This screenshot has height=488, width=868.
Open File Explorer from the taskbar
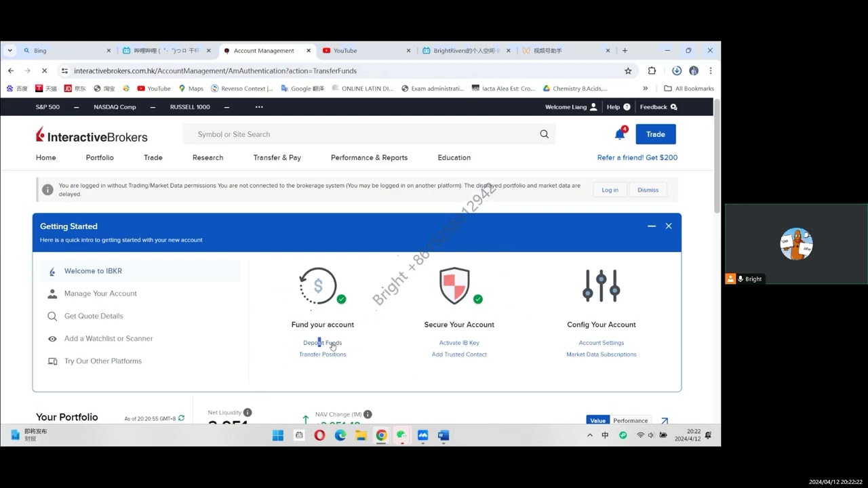[x=361, y=435]
